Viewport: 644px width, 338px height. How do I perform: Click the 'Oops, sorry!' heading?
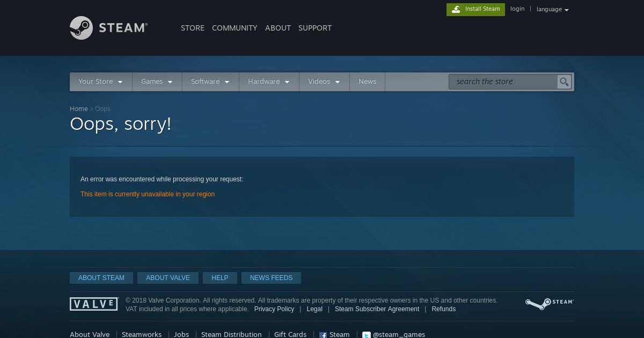pos(121,124)
